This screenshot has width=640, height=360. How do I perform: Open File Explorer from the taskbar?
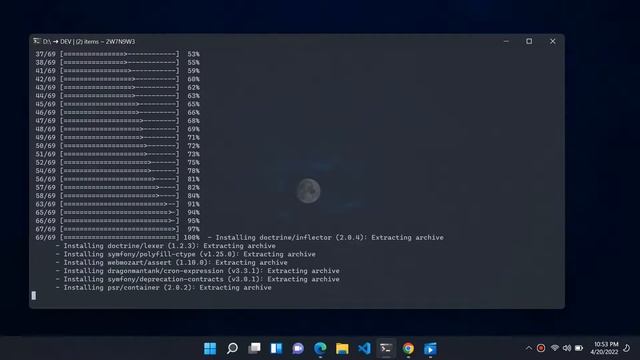(342, 348)
